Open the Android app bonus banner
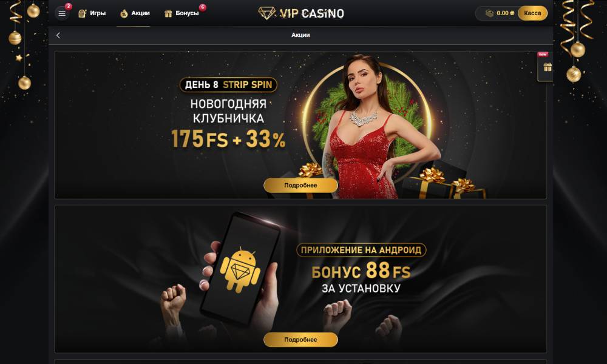 pos(300,279)
